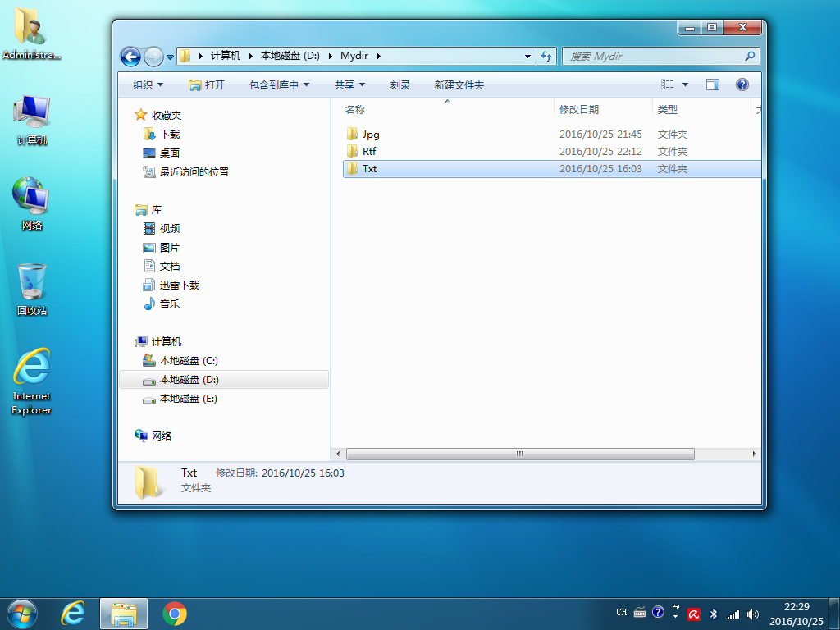
Task: Launch Google Chrome from the taskbar
Action: pyautogui.click(x=175, y=614)
